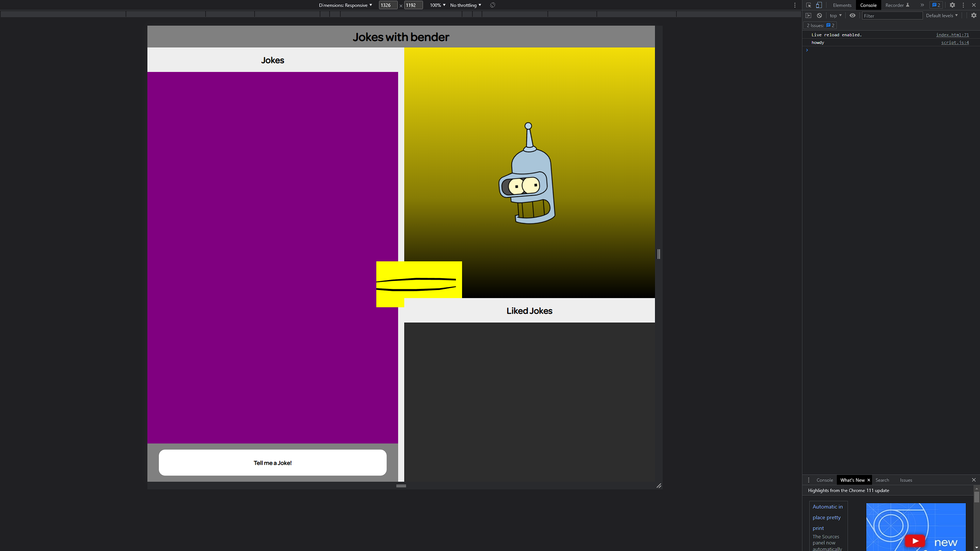Focus the console Filter field
This screenshot has width=980, height=551.
(892, 16)
